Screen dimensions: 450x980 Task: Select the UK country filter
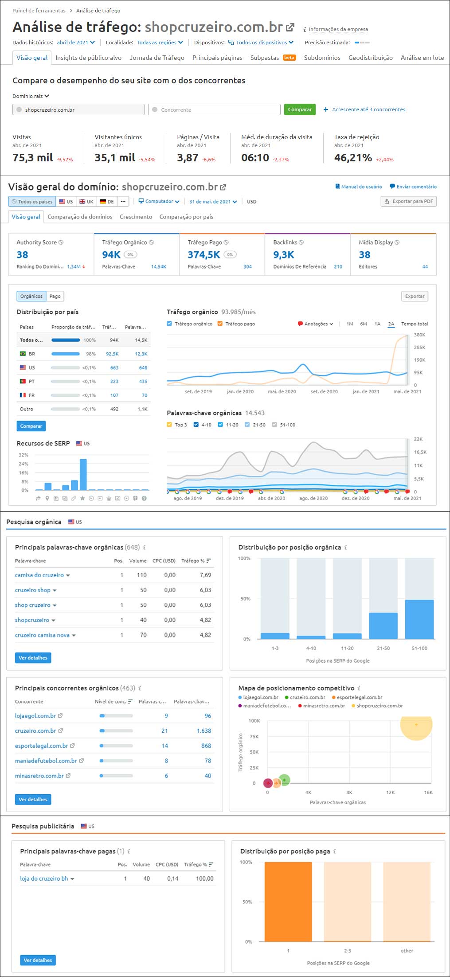[x=86, y=202]
